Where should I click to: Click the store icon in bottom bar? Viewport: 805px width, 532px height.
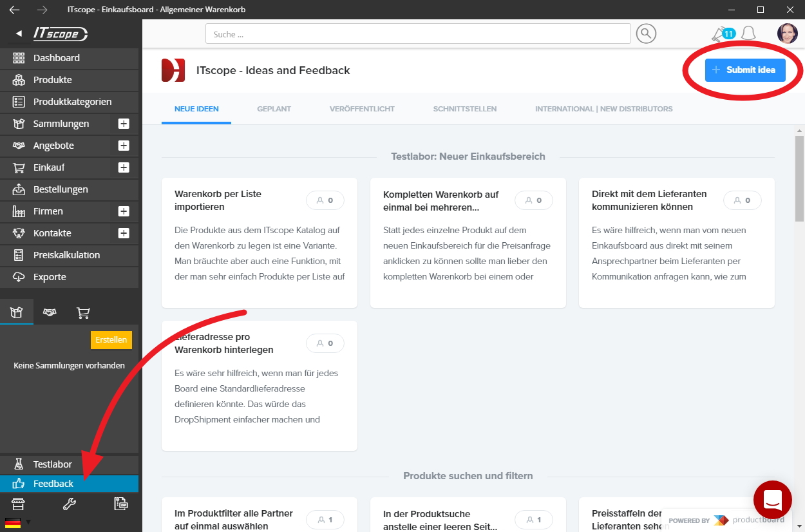point(19,504)
